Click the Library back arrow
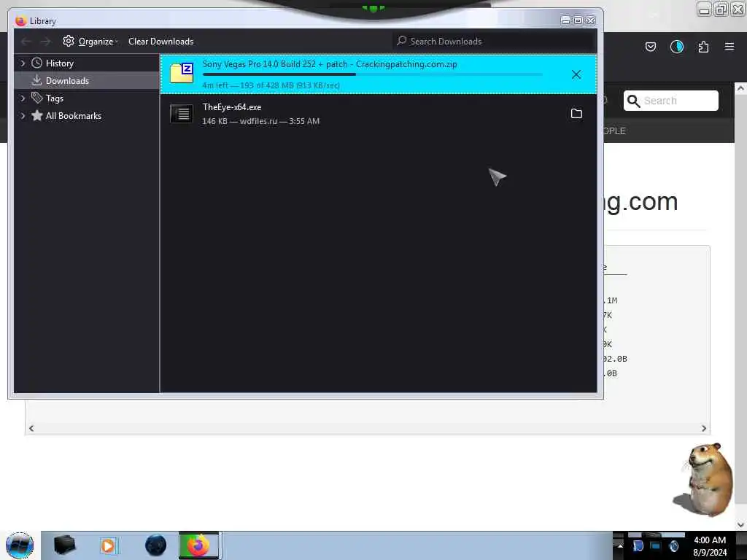Viewport: 747px width, 560px height. click(x=26, y=42)
